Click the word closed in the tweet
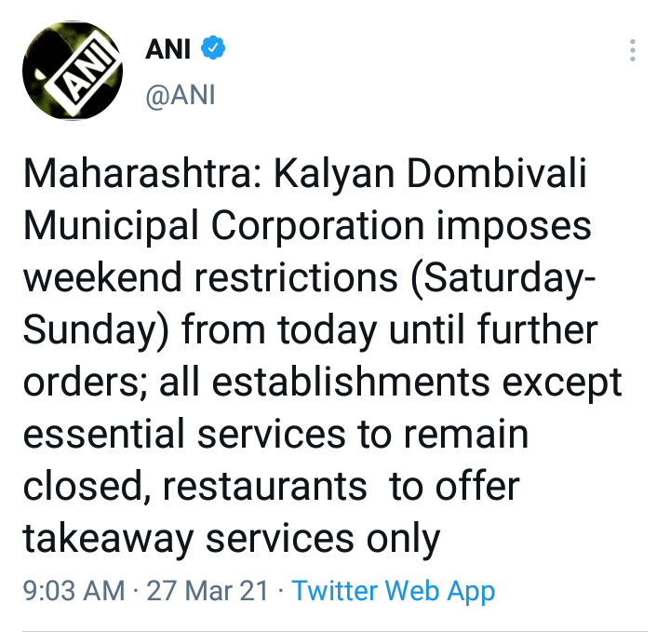 click(75, 486)
